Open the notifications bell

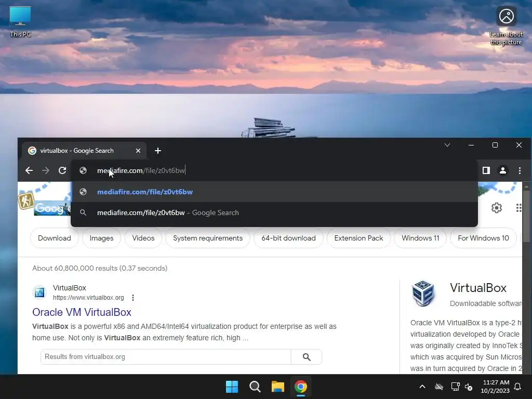point(518,387)
